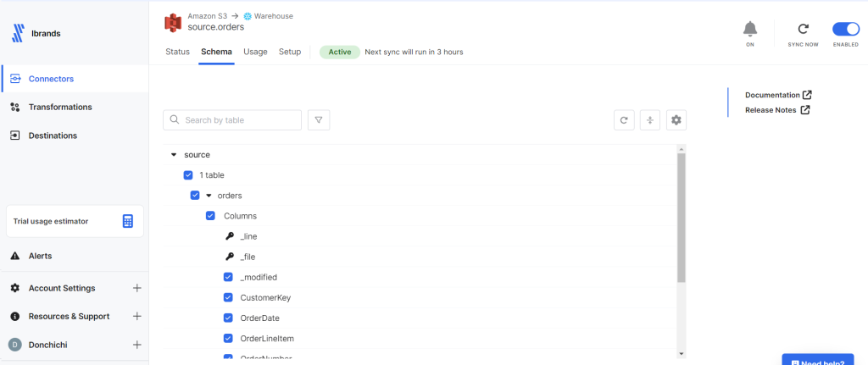Open the schema filter funnel icon
The width and height of the screenshot is (868, 365).
pyautogui.click(x=319, y=120)
